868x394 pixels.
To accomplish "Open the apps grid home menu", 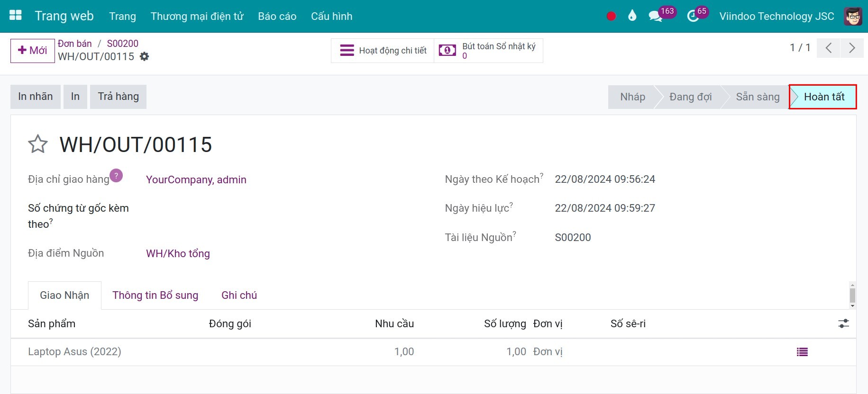I will pos(16,16).
